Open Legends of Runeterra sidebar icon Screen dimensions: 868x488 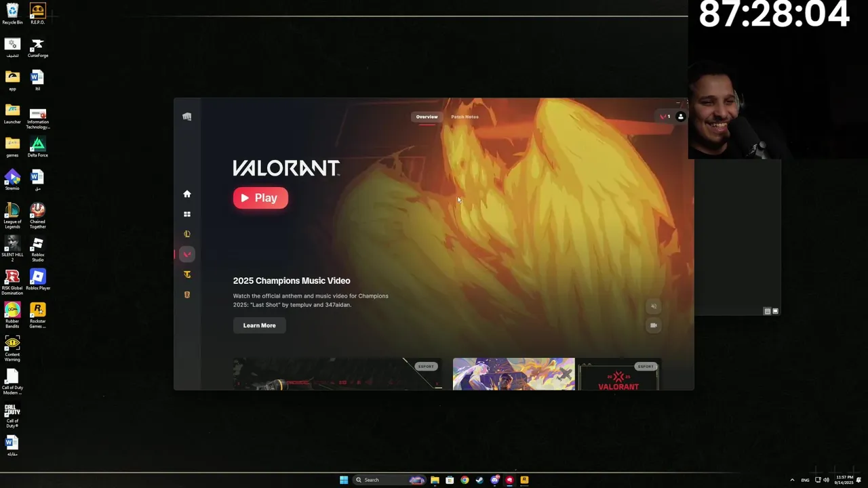pyautogui.click(x=187, y=295)
